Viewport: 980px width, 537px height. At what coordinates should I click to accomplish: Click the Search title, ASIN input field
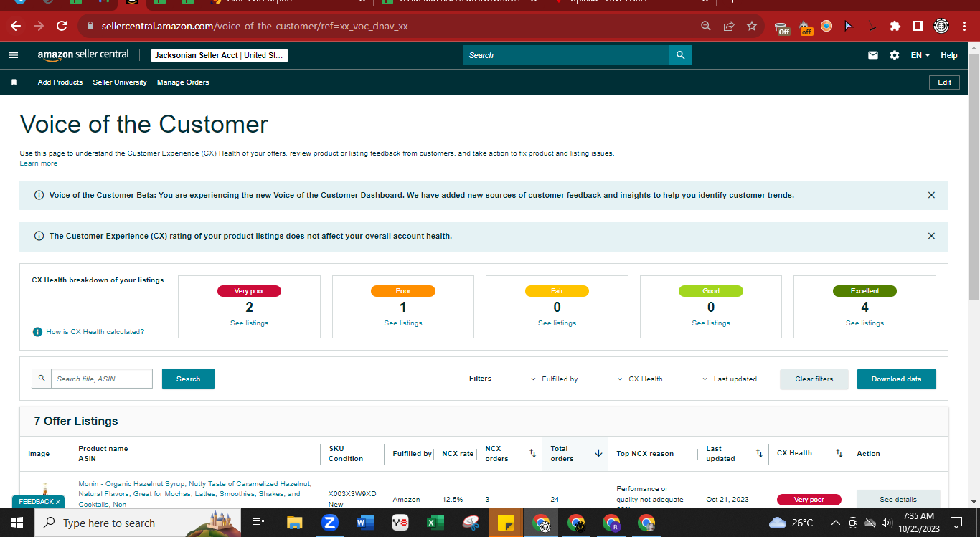102,379
